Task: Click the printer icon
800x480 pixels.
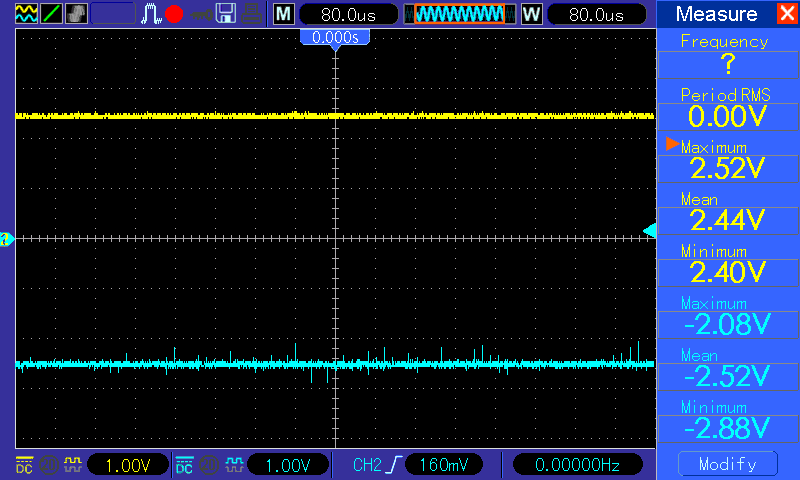Action: [252, 13]
